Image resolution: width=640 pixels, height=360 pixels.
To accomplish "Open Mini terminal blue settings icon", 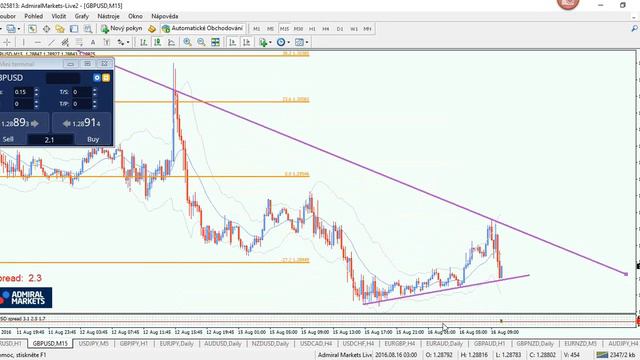I will [97, 78].
